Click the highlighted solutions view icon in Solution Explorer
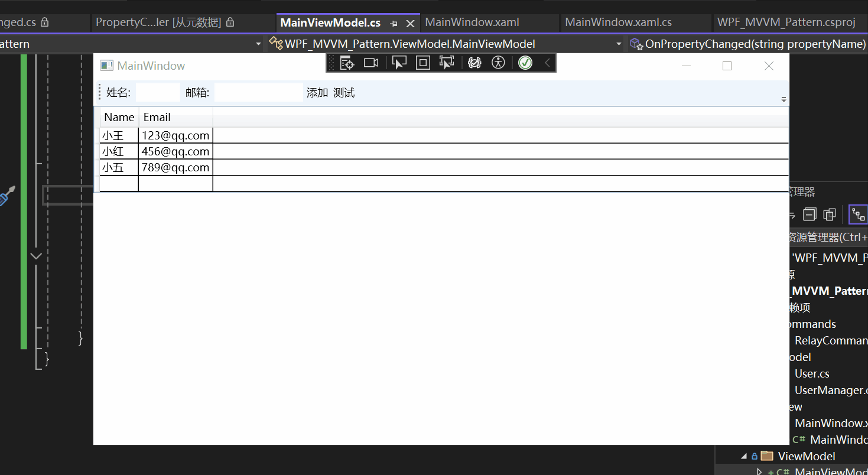The height and width of the screenshot is (475, 868). coord(857,214)
